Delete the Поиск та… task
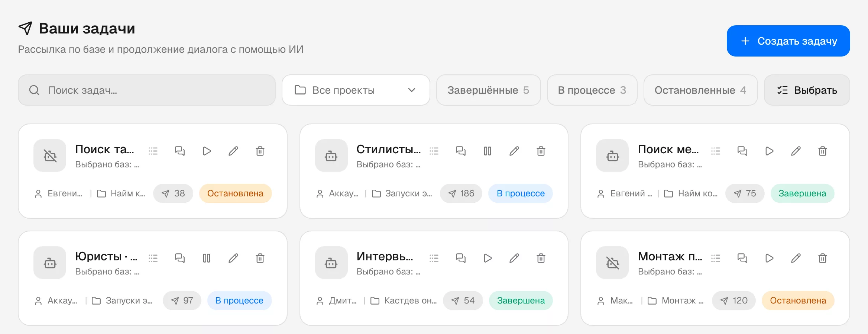 [260, 151]
